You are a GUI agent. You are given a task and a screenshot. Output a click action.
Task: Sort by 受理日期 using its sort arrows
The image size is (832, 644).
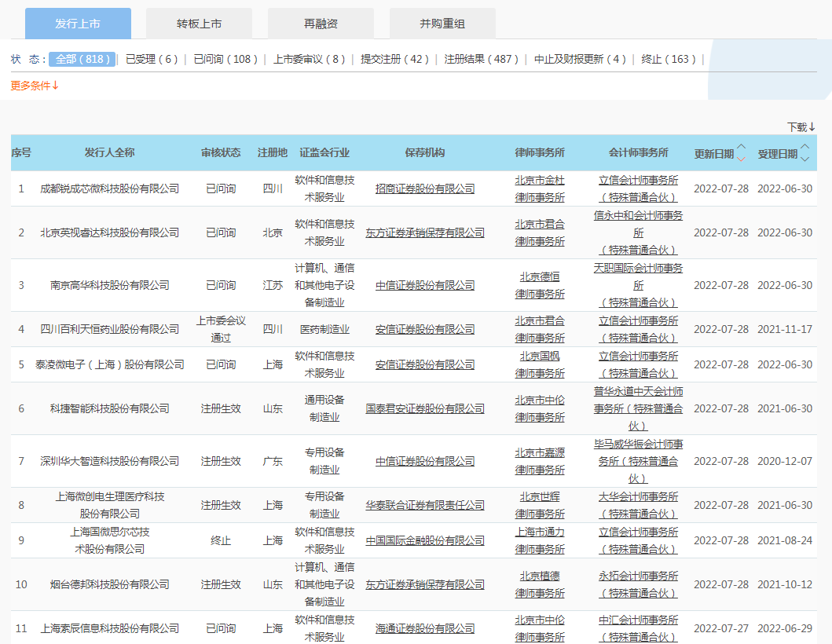point(805,153)
